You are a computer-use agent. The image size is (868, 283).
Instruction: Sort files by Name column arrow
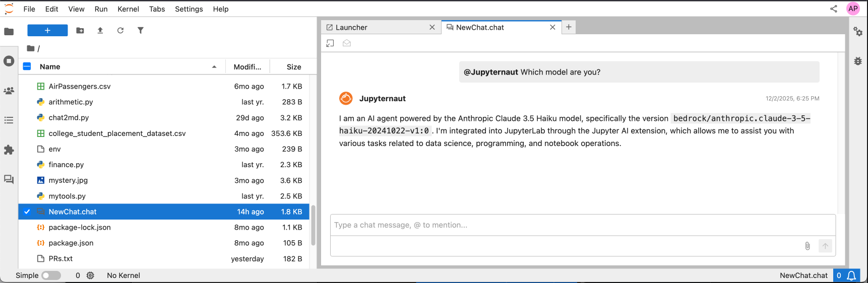point(214,66)
